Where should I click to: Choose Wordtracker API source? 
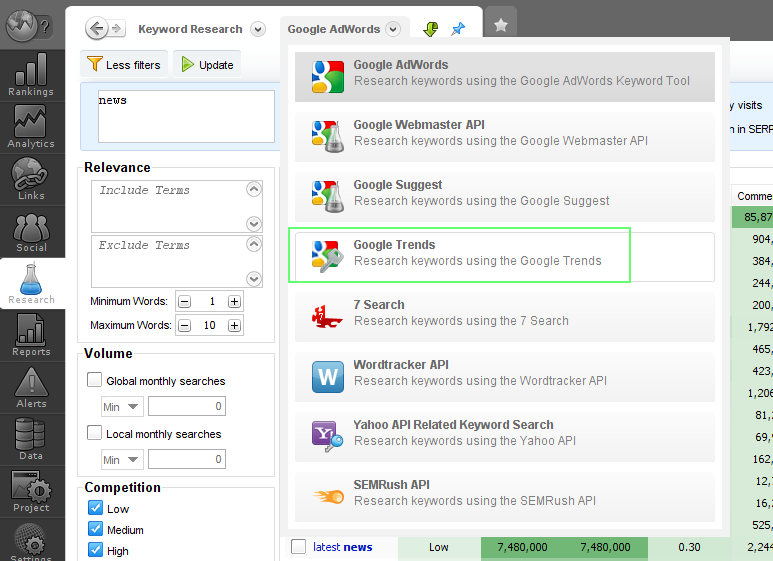505,377
